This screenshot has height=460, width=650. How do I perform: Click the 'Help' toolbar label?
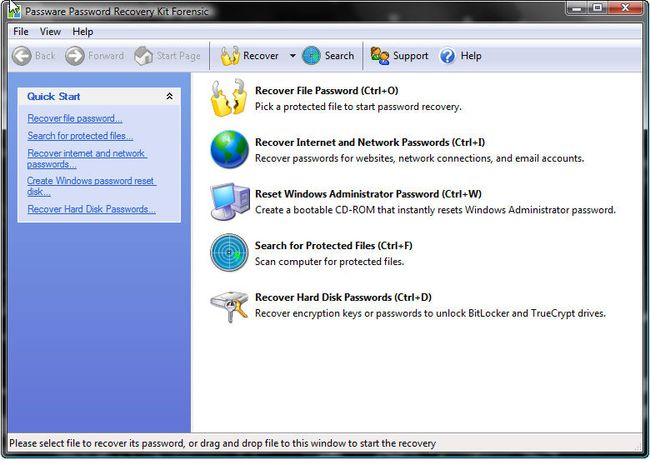[x=471, y=56]
